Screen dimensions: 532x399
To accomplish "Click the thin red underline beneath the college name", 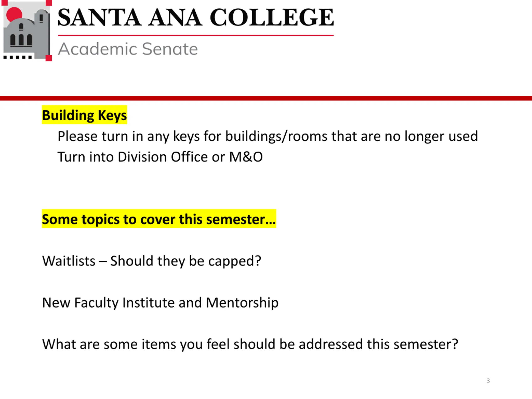I will coord(196,35).
